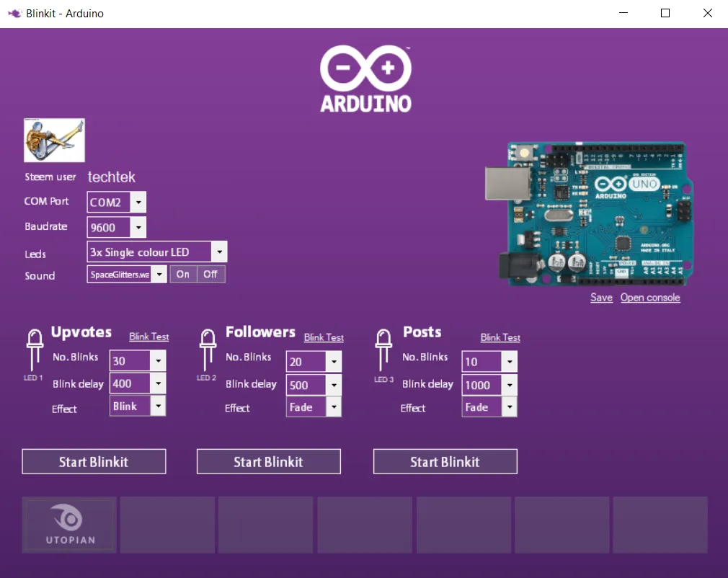The image size is (728, 578).
Task: Expand Upvotes No. Blinks dropdown
Action: pyautogui.click(x=159, y=361)
